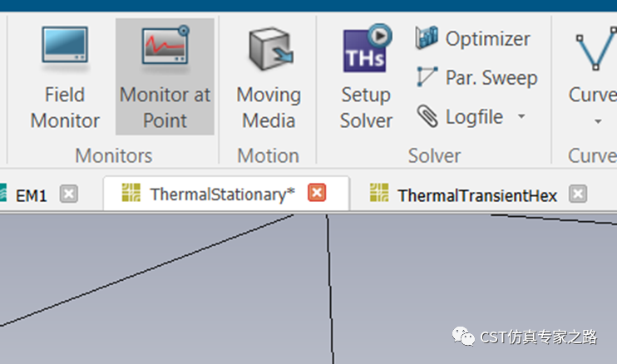Image resolution: width=617 pixels, height=364 pixels.
Task: Open the Moving Media tool
Action: coord(269,76)
